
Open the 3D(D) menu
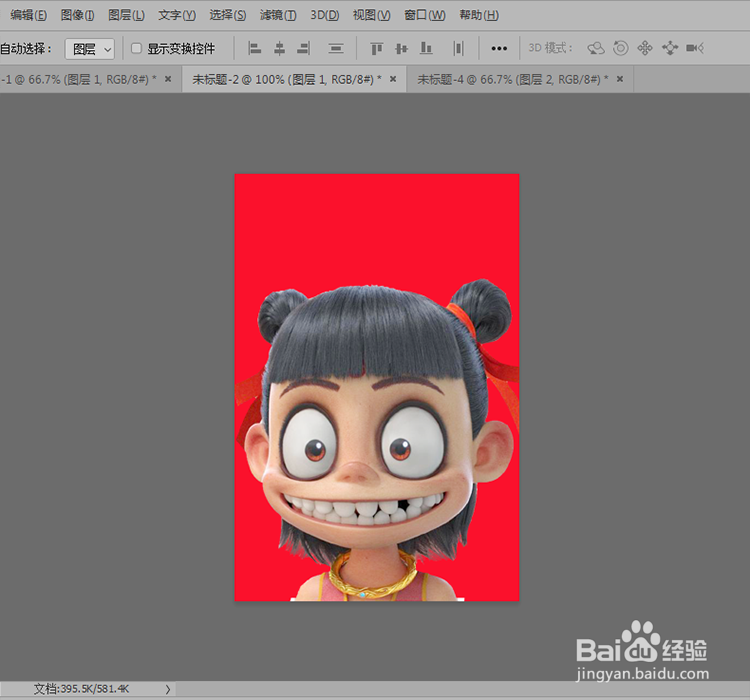click(x=325, y=15)
